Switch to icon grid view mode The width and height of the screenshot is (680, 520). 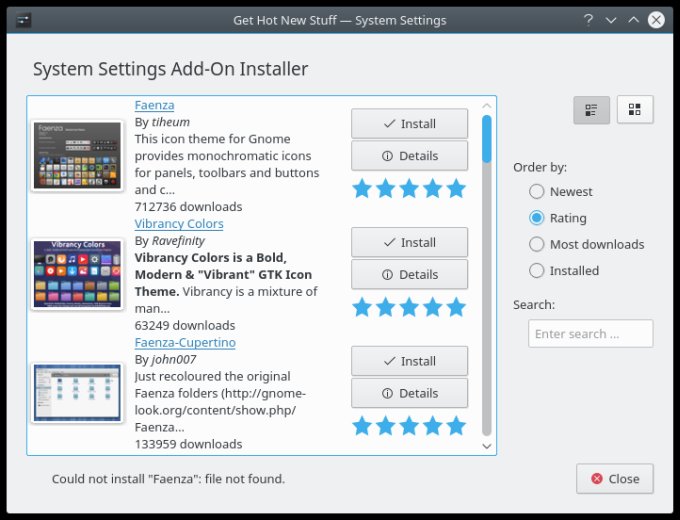(635, 110)
